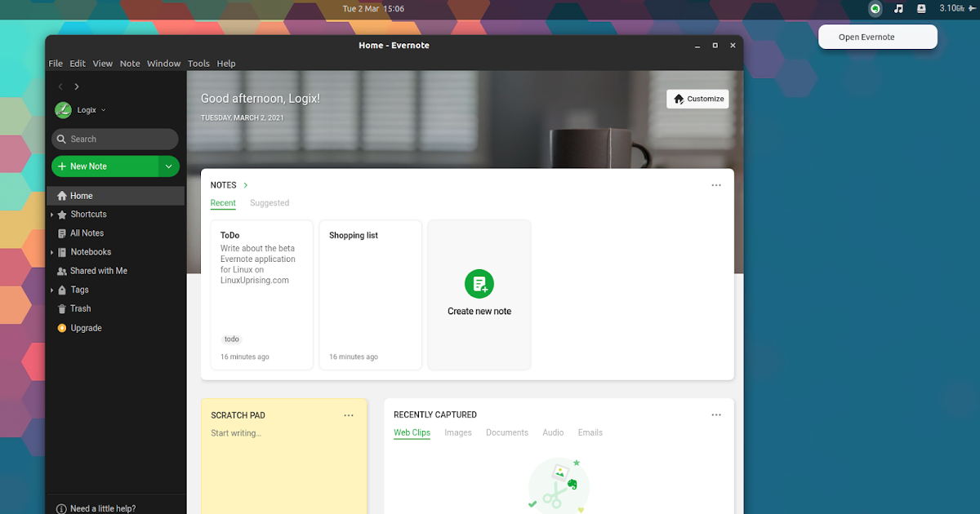Click the Logix account avatar
The image size is (980, 514).
click(63, 110)
